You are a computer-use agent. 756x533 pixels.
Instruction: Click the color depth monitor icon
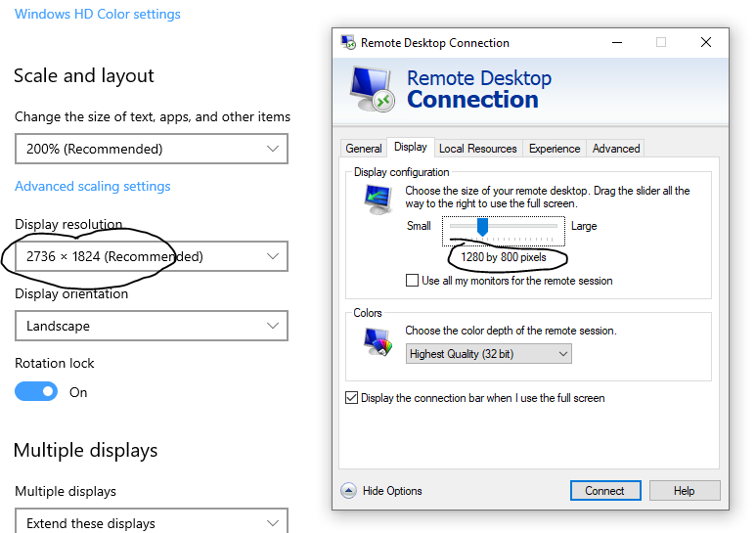[378, 341]
